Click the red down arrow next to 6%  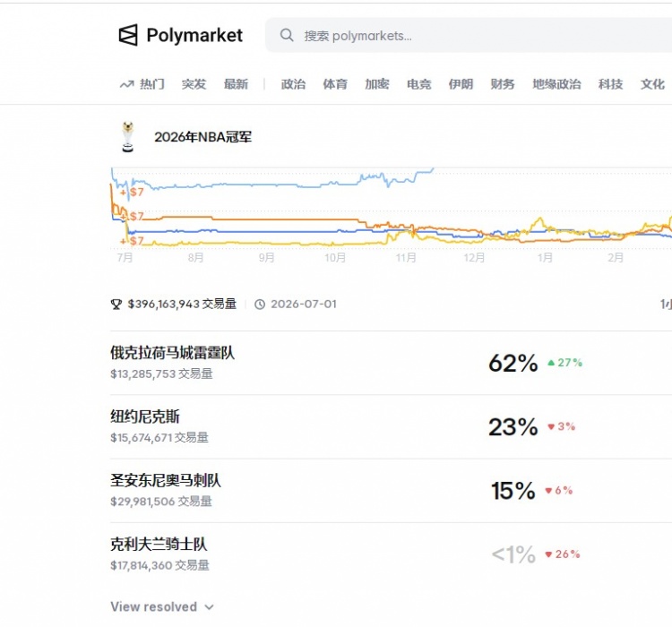(548, 491)
